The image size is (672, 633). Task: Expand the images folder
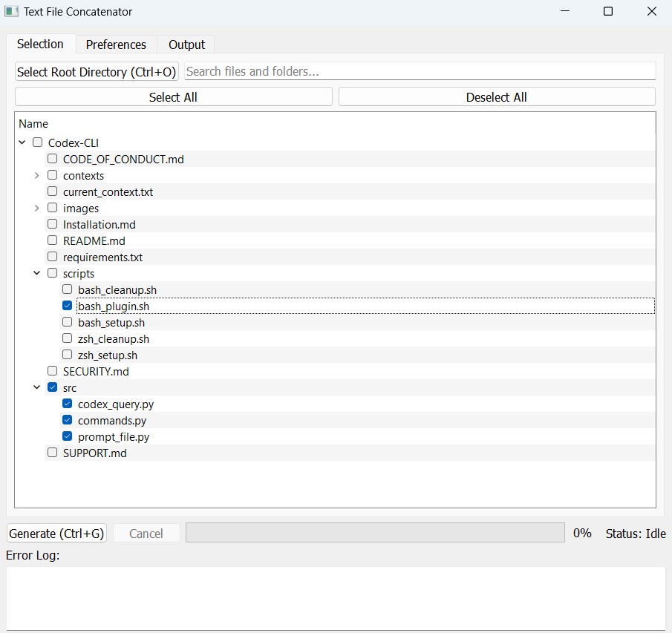click(37, 208)
